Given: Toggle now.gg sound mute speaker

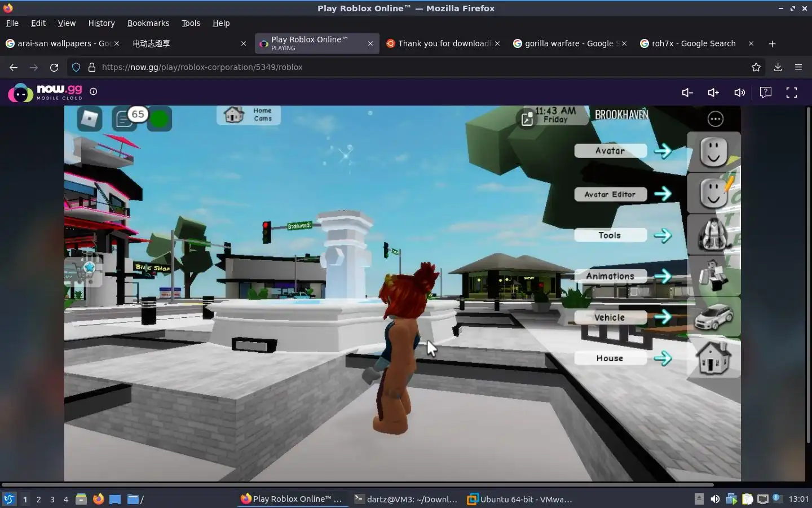Looking at the screenshot, I should pos(740,93).
